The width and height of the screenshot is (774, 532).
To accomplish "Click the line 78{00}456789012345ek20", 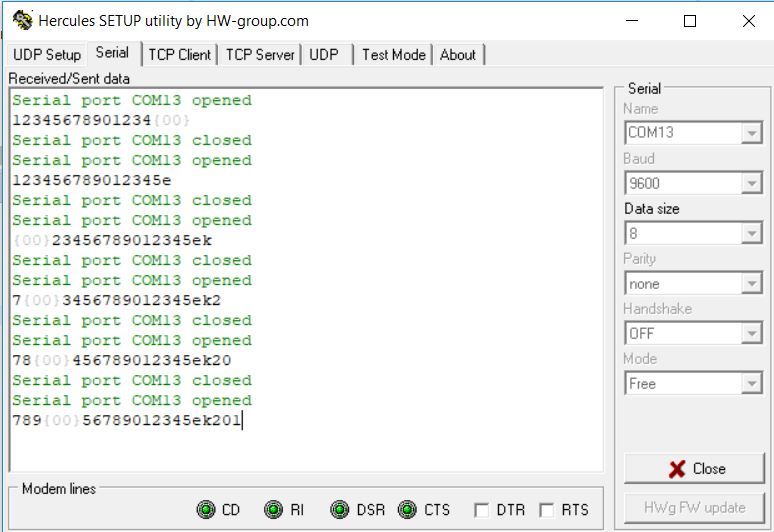I will (121, 360).
